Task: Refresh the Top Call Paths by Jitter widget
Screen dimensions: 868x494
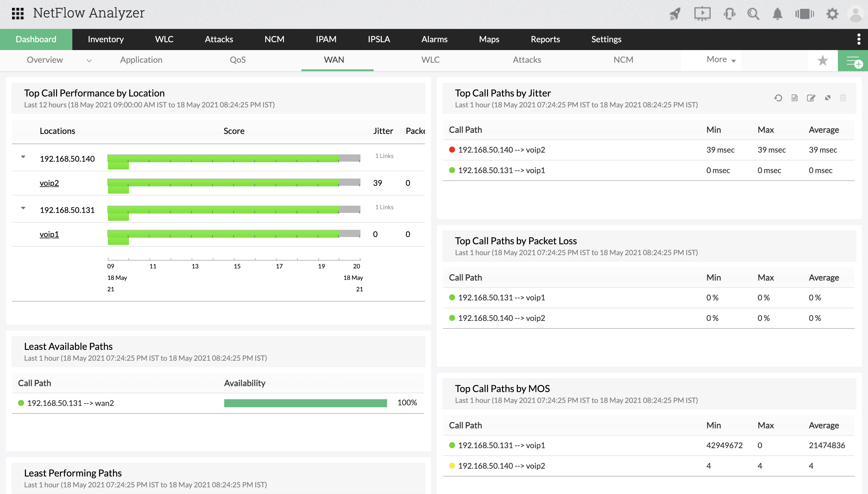Action: click(x=778, y=98)
